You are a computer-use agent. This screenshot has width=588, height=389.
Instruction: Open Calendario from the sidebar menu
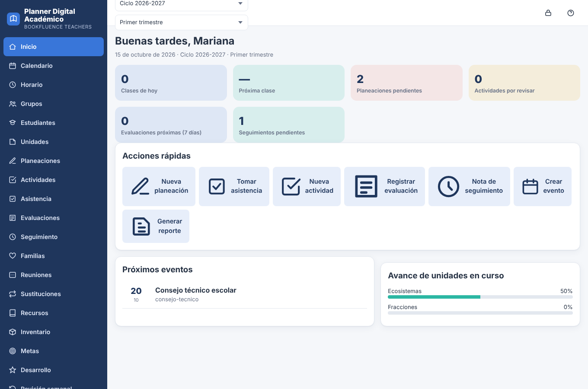[x=54, y=66]
